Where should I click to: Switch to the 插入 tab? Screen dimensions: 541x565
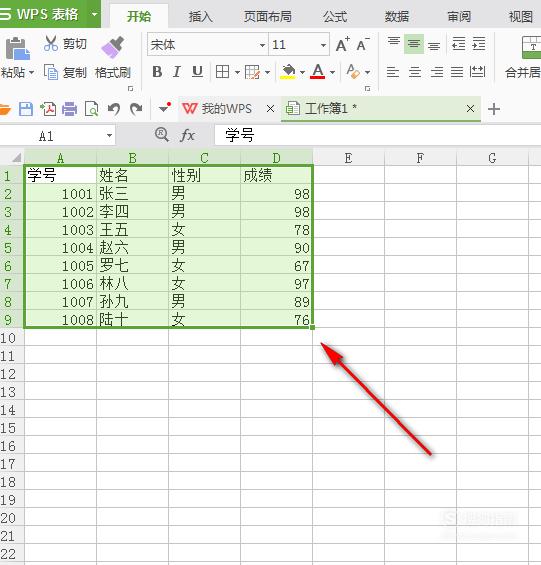pos(200,16)
